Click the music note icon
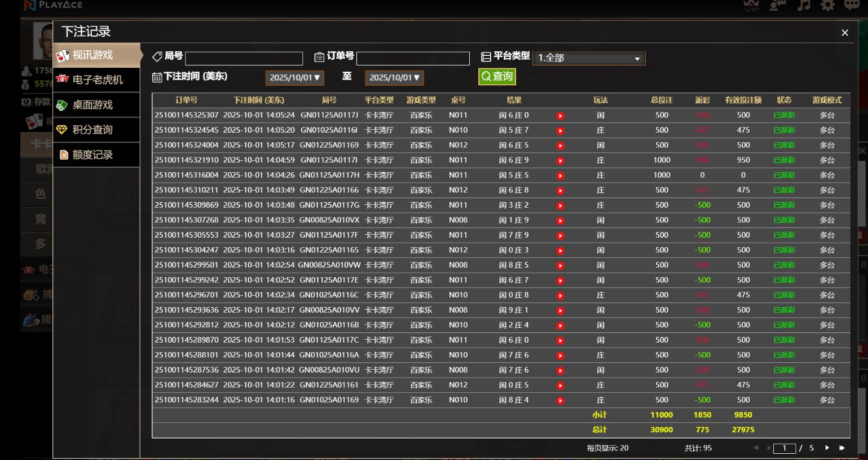868x460 pixels. tap(803, 5)
